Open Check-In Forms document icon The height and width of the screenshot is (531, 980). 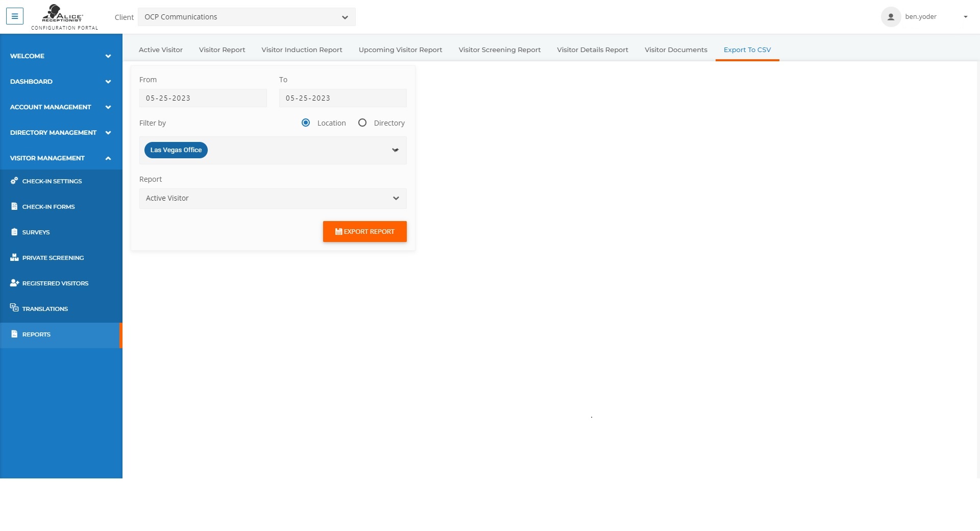(14, 206)
